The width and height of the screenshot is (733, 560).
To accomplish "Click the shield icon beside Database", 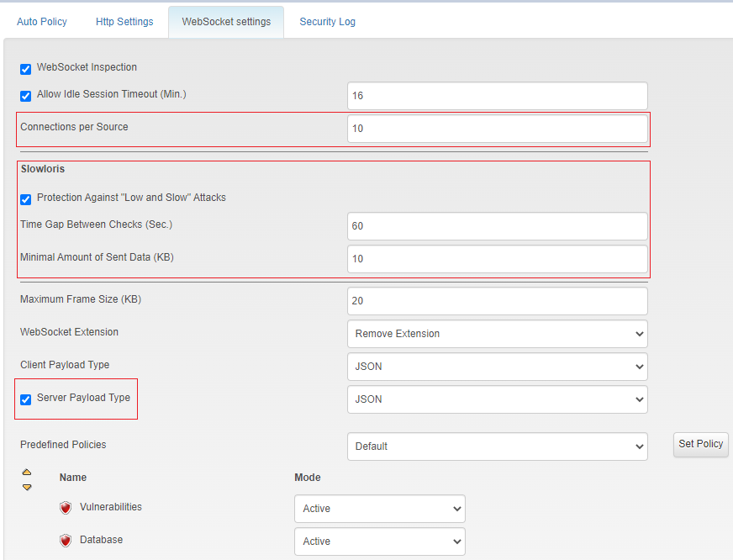I will click(65, 540).
